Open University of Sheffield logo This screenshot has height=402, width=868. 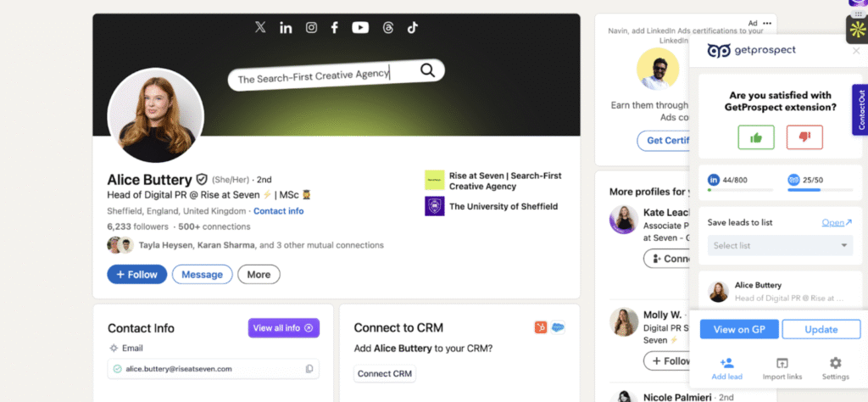click(435, 206)
